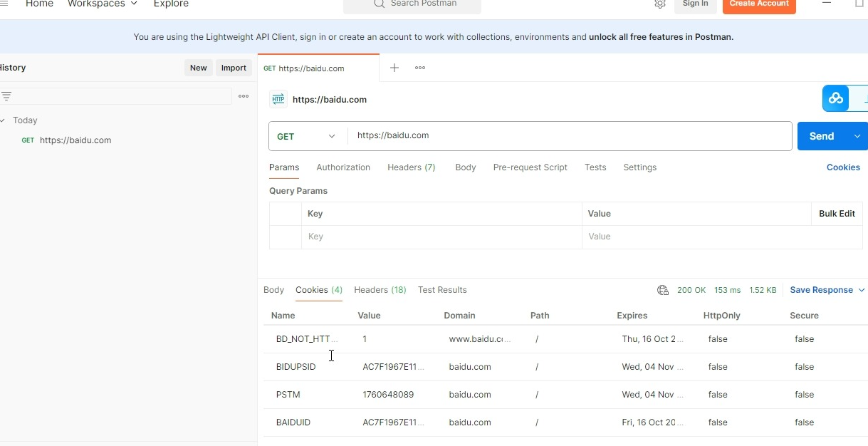Click Bulk Edit in Query Params
The image size is (868, 446).
[x=837, y=214]
